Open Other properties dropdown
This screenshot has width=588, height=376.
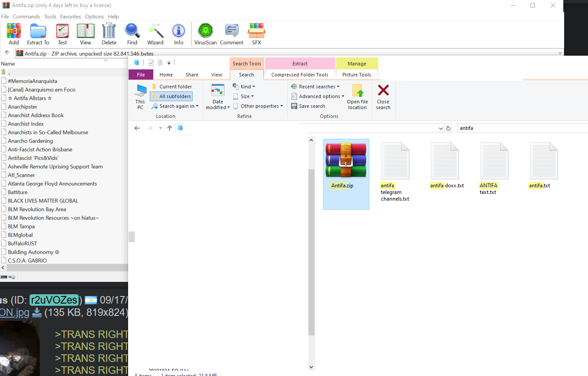[258, 106]
